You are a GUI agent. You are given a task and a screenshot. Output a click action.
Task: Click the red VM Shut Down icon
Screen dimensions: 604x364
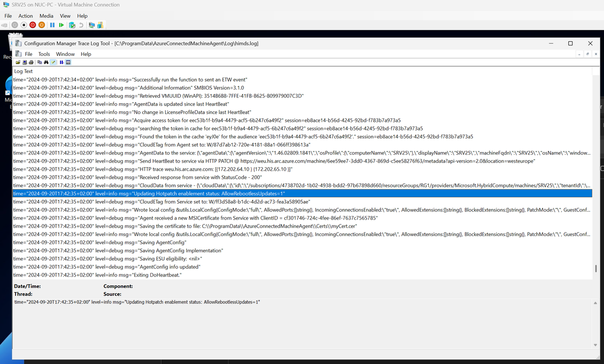coord(33,25)
